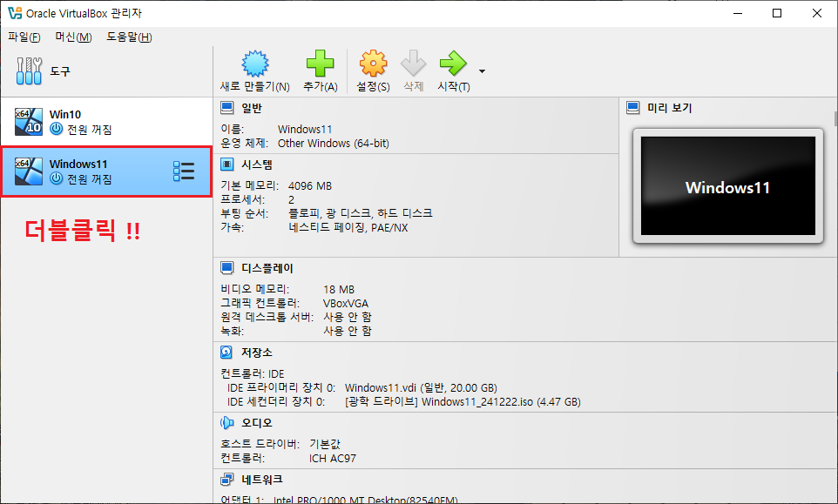Image resolution: width=838 pixels, height=504 pixels.
Task: Click the 시스템 chip icon
Action: coord(227,165)
